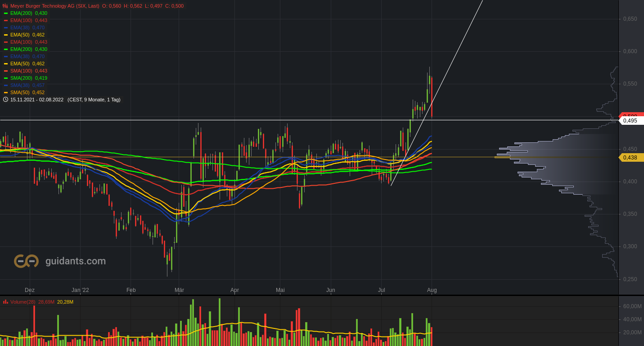The width and height of the screenshot is (644, 346).
Task: Click the Volume(28) indicator label
Action: pos(23,302)
